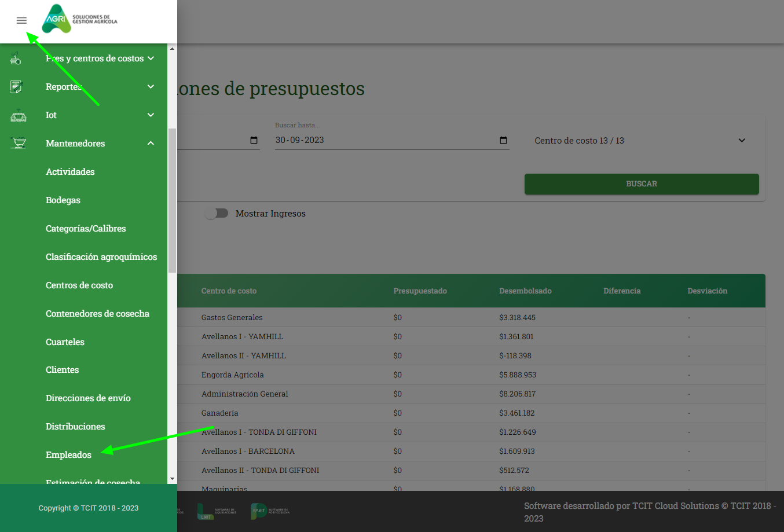The image size is (784, 532).
Task: Click the $-118.398 disbursed value
Action: (x=515, y=356)
